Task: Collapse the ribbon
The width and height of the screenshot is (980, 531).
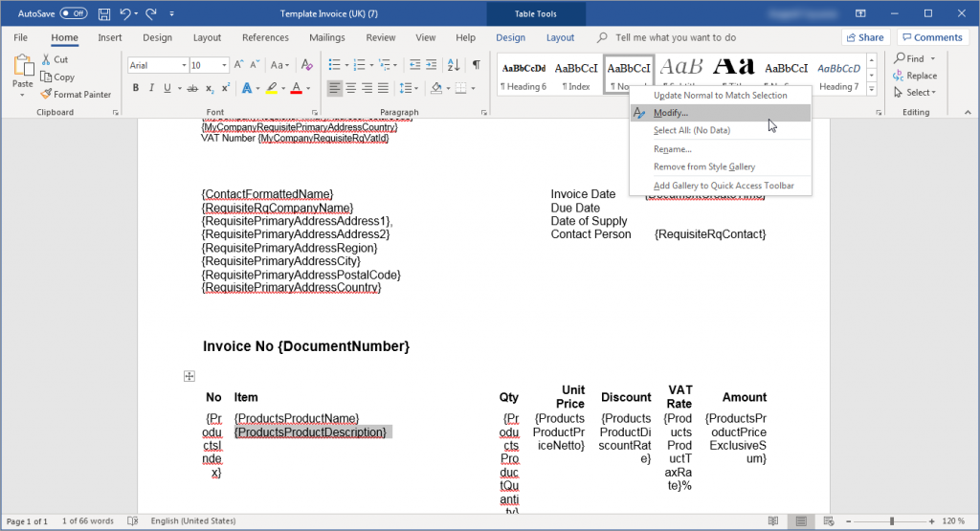Action: click(968, 113)
